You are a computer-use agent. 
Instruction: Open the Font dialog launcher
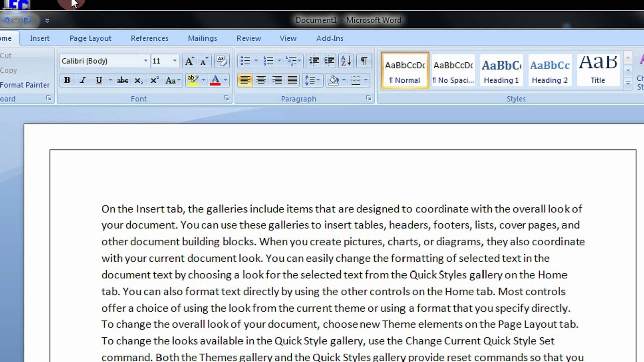226,99
